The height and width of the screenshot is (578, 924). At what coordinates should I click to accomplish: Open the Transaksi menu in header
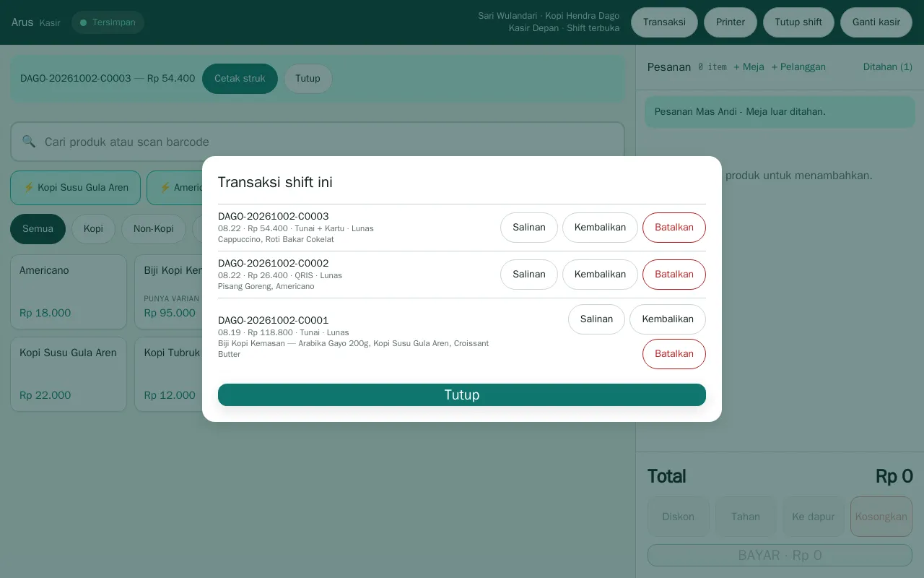coord(664,22)
